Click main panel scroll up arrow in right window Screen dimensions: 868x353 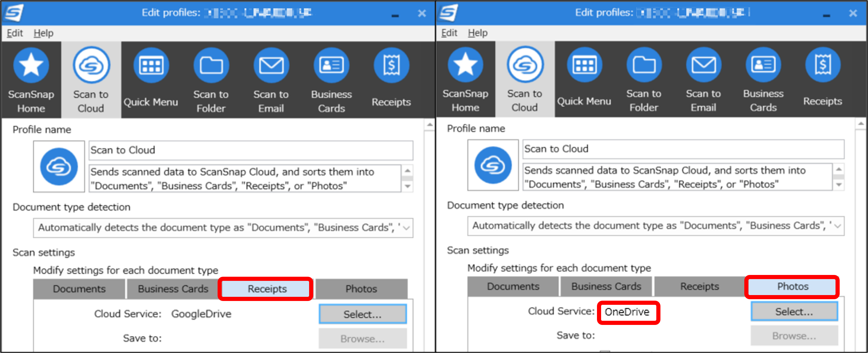coord(861,124)
